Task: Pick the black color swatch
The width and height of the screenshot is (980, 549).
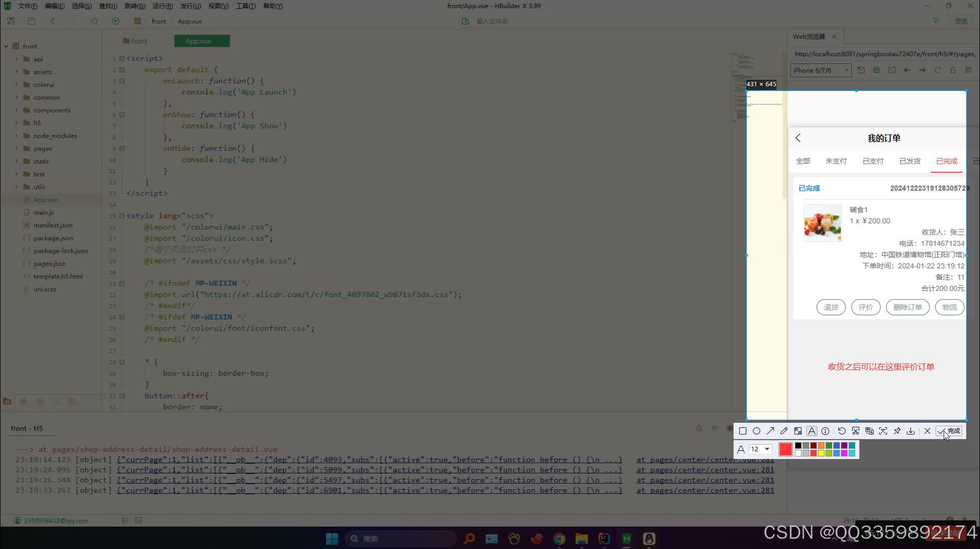Action: point(798,446)
